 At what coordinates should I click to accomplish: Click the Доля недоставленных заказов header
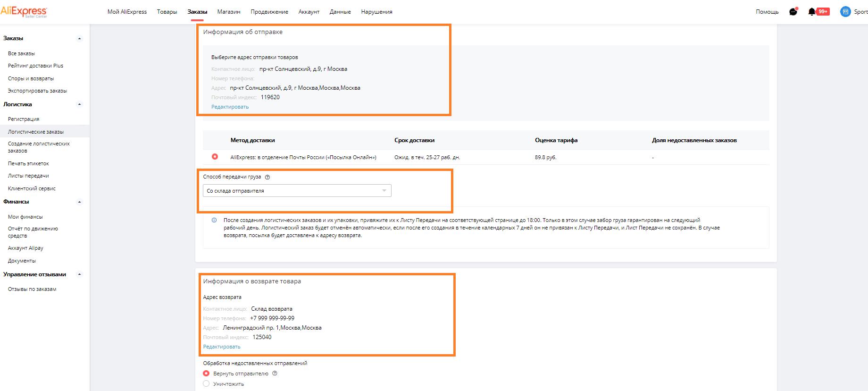coord(694,140)
